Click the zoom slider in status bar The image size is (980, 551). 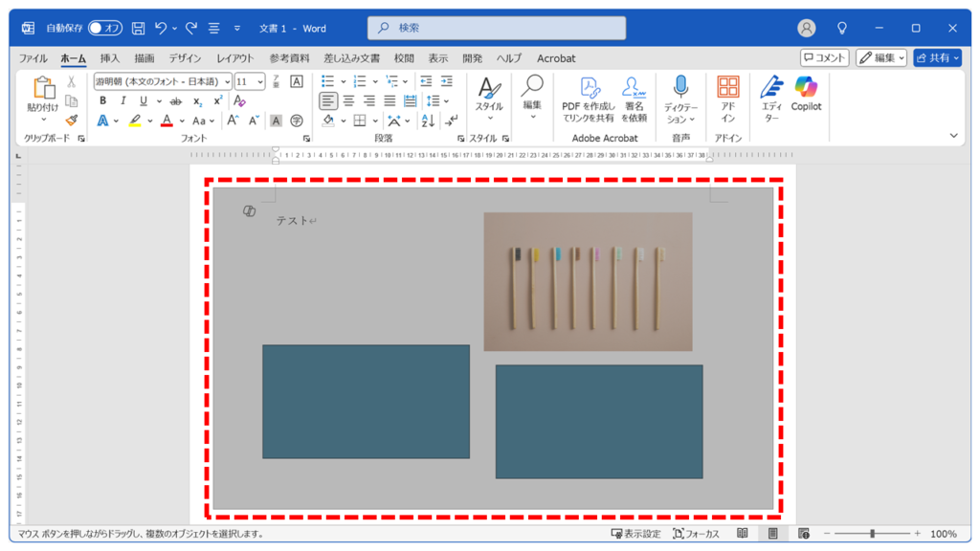coord(872,534)
